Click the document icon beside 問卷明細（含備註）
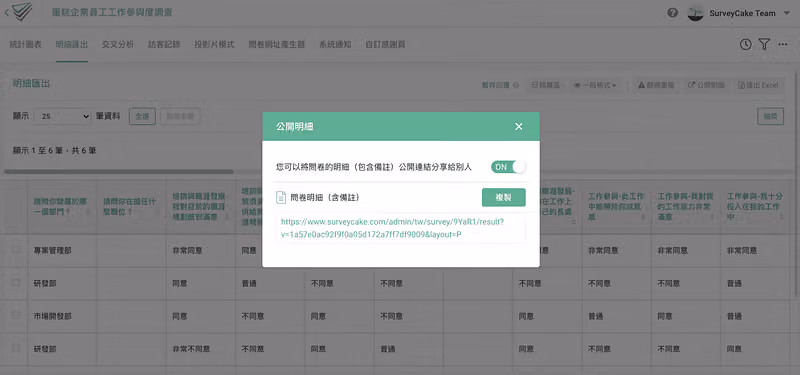 pyautogui.click(x=281, y=197)
